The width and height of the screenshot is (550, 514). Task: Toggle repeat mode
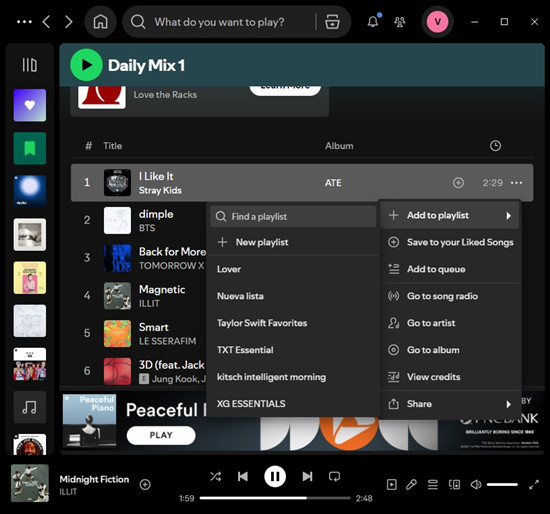334,476
